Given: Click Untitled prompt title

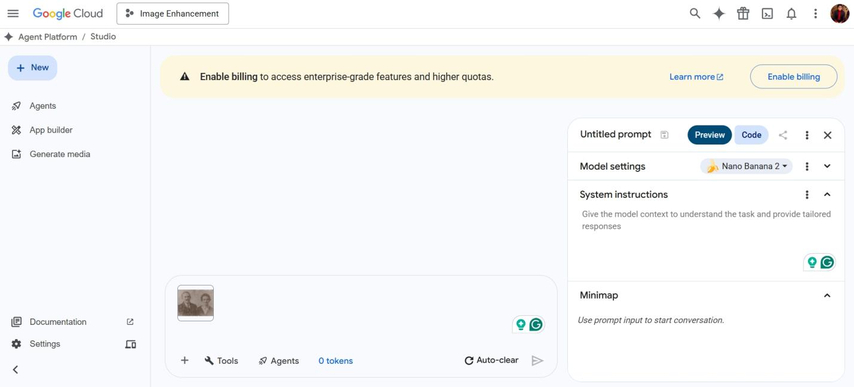Looking at the screenshot, I should tap(615, 134).
